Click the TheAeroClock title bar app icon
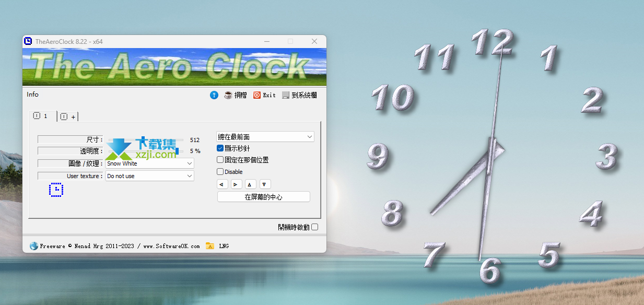This screenshot has height=305, width=644. tap(28, 41)
